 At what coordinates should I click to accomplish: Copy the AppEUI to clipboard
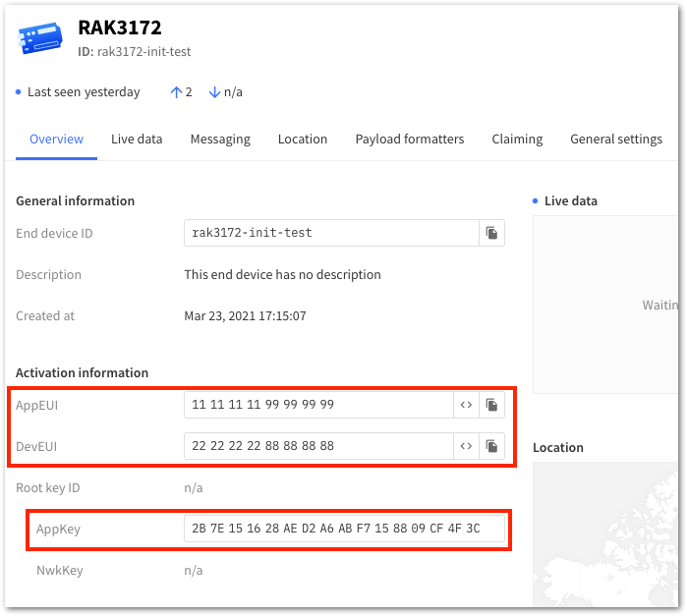(491, 405)
